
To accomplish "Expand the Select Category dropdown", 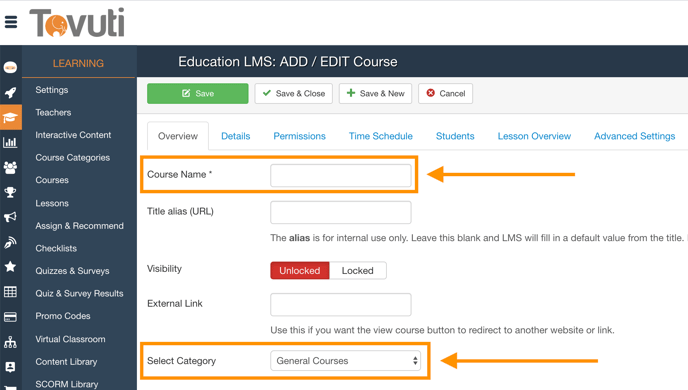I will click(x=345, y=361).
